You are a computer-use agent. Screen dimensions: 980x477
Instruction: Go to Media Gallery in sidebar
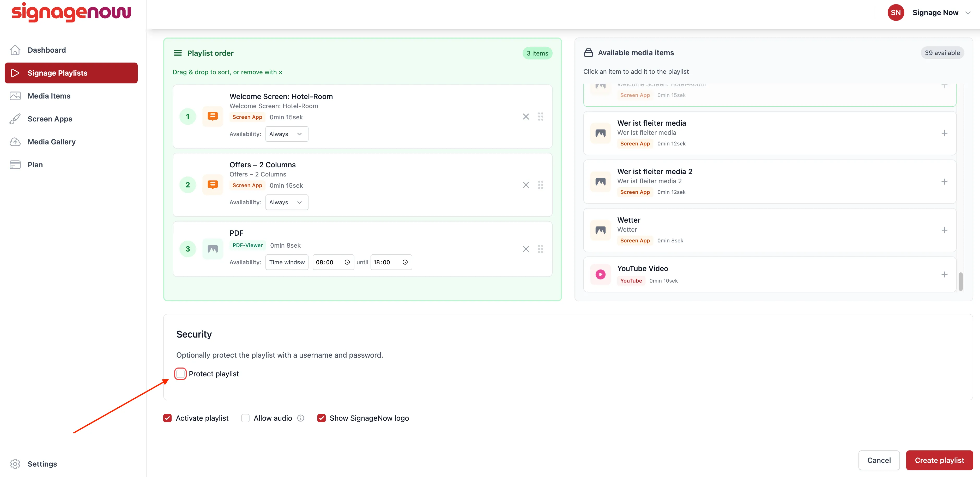[x=52, y=142]
